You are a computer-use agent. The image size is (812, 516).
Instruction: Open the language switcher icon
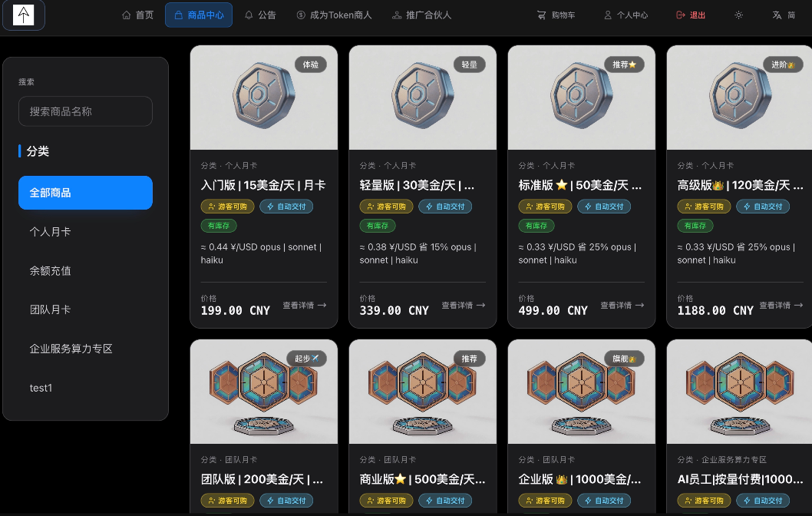[784, 15]
